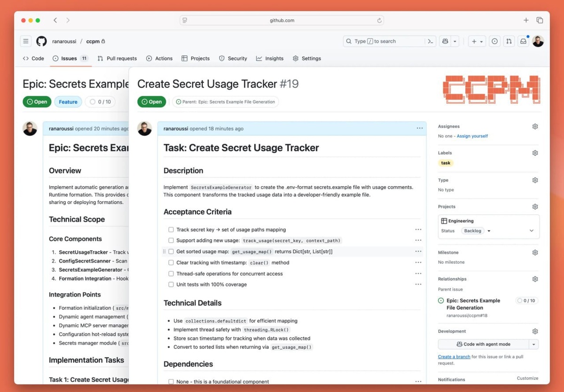The image size is (564, 392).
Task: Open the ellipsis menu for Track secret key item
Action: [x=418, y=230]
